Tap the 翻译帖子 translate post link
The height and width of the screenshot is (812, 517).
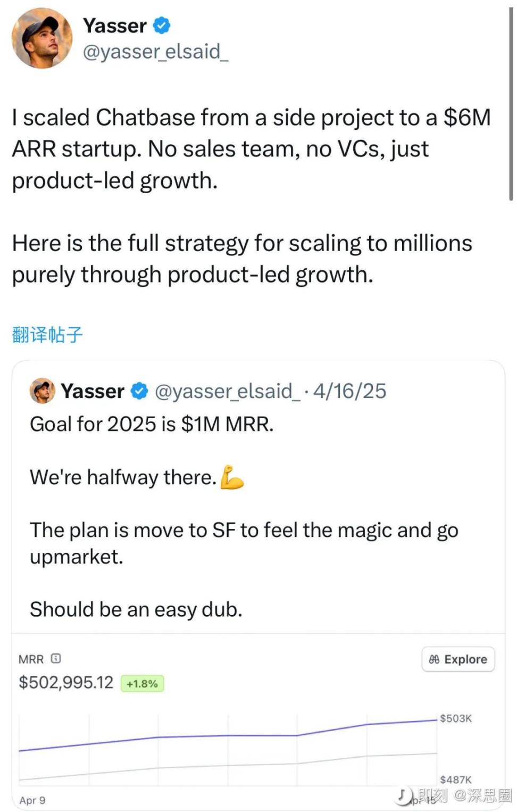tap(47, 335)
